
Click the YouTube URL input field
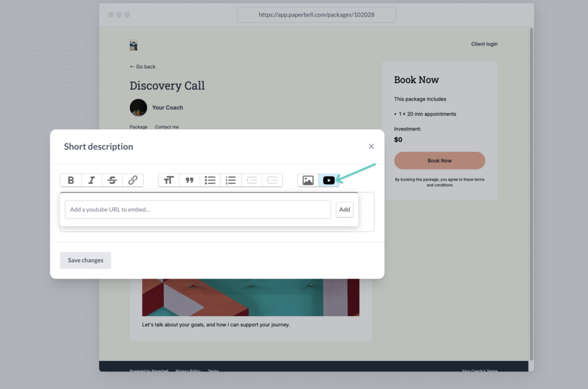tap(198, 210)
